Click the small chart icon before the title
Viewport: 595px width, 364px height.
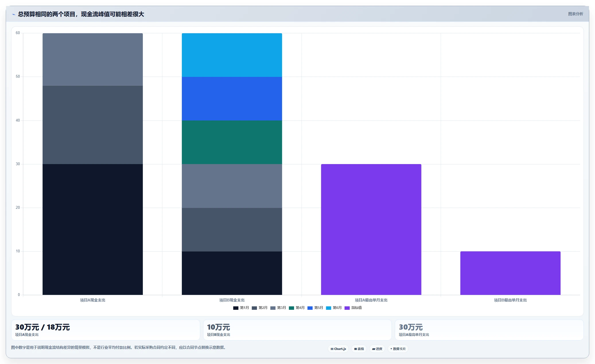pos(13,14)
